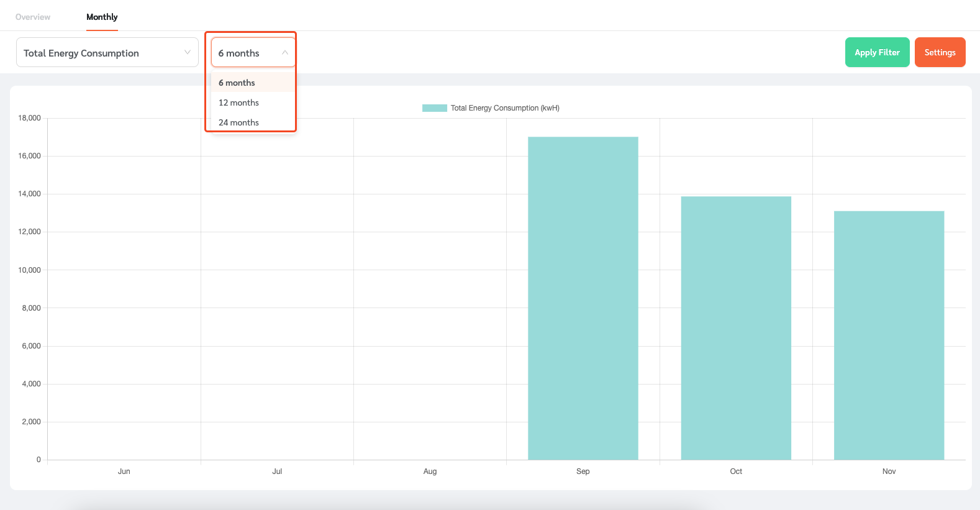Click the Nov axis label

[x=889, y=471]
